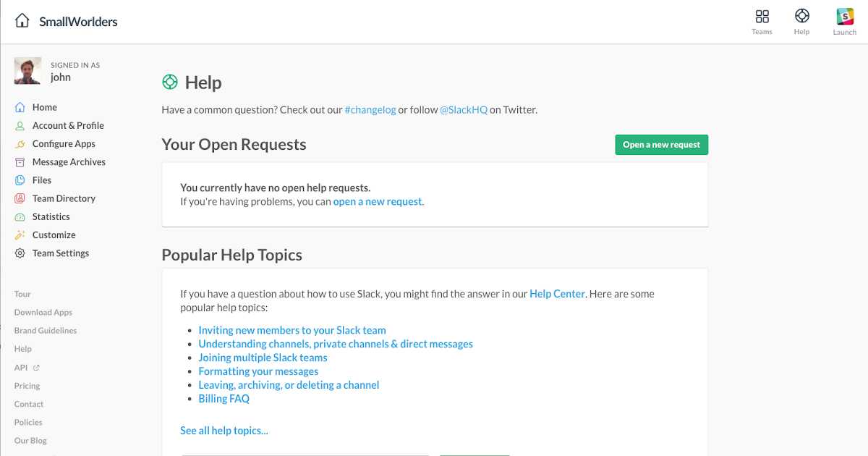Click the Message Archives box icon
The image size is (868, 456).
[x=20, y=162]
